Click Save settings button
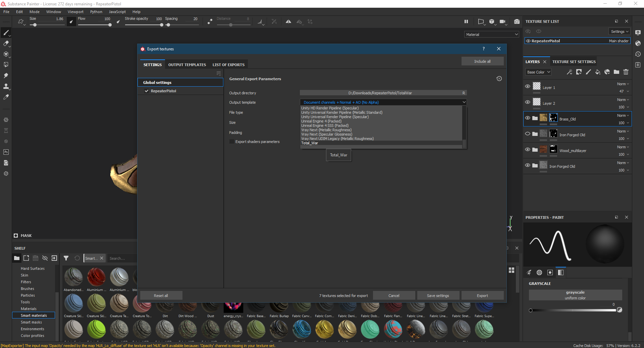This screenshot has height=348, width=644. tap(438, 296)
